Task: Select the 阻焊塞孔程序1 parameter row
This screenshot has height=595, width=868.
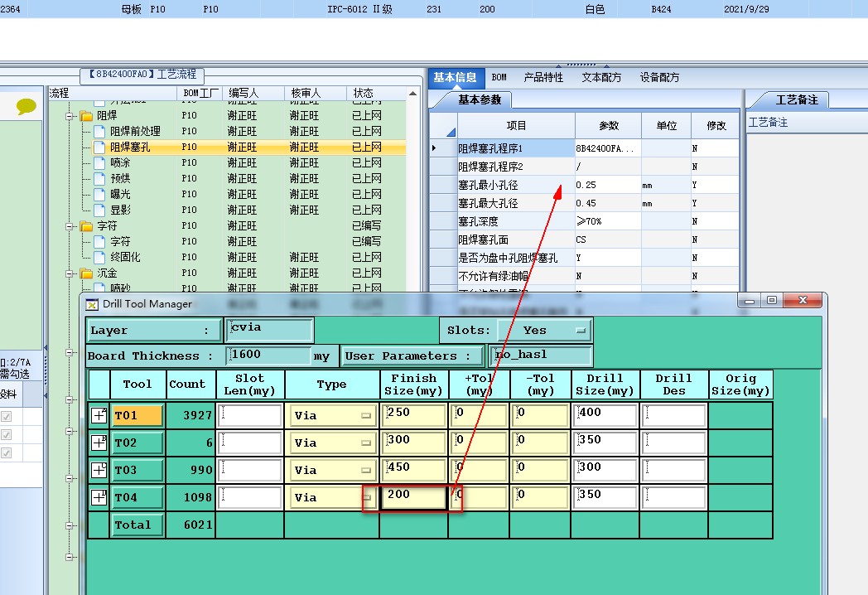Action: pyautogui.click(x=584, y=148)
